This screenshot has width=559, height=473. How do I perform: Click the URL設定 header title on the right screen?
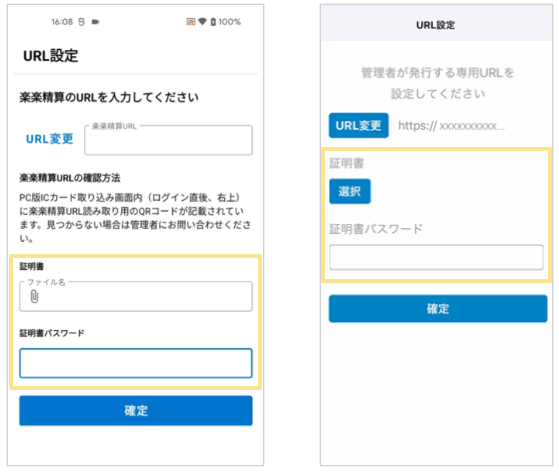coord(436,25)
